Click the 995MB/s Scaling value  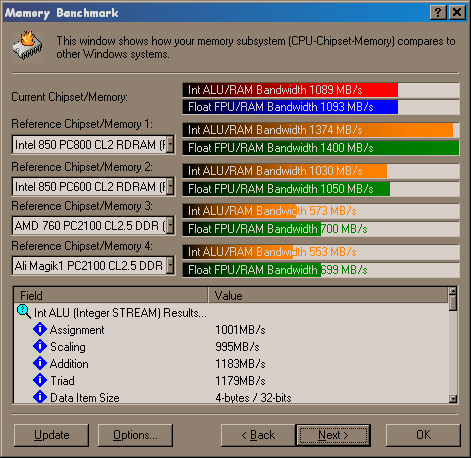click(x=237, y=347)
